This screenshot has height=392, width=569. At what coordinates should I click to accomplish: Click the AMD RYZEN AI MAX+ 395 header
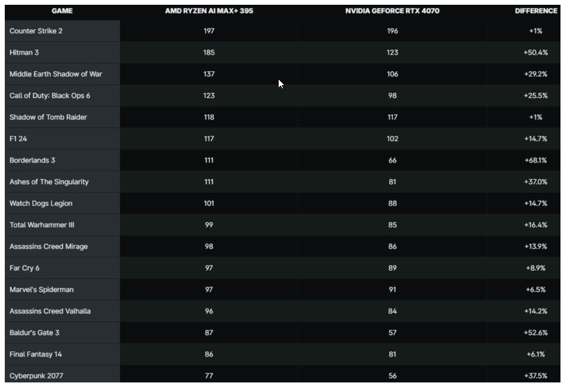tap(209, 11)
